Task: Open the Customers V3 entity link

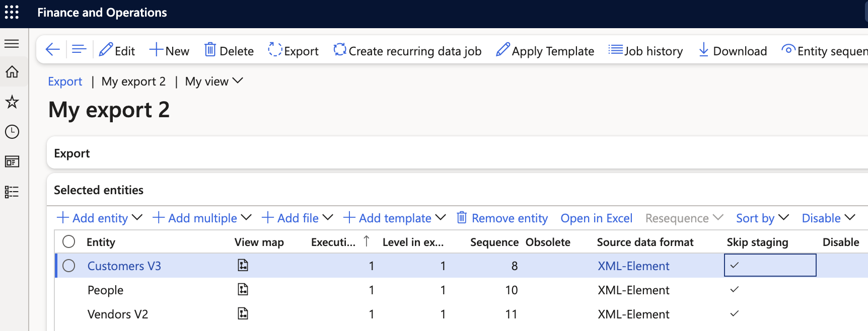Action: (124, 266)
